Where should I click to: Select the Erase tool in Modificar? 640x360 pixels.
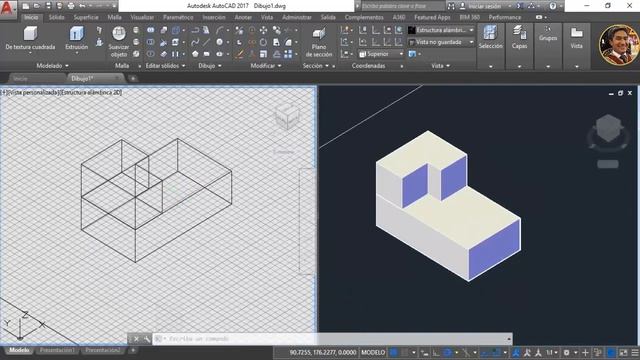(x=239, y=54)
